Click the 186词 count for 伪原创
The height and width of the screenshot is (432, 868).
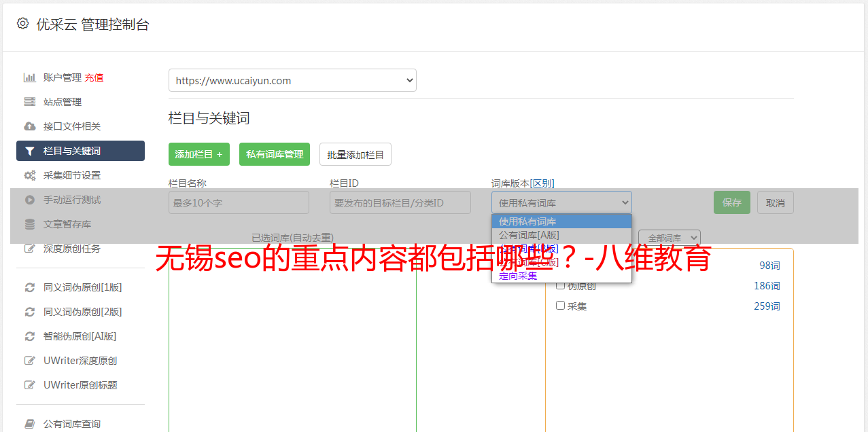click(x=767, y=286)
